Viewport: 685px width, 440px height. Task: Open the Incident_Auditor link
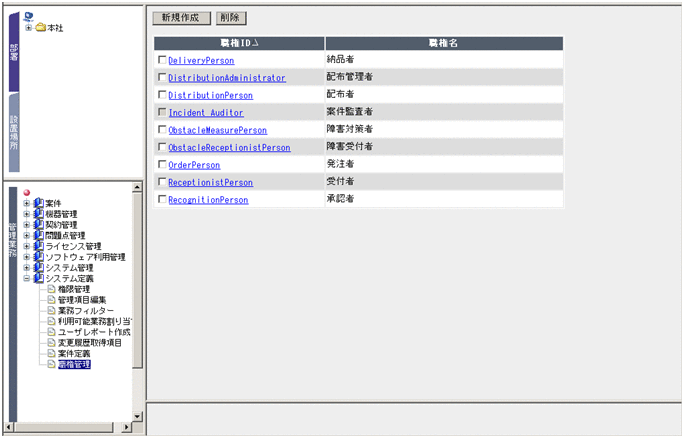click(206, 113)
